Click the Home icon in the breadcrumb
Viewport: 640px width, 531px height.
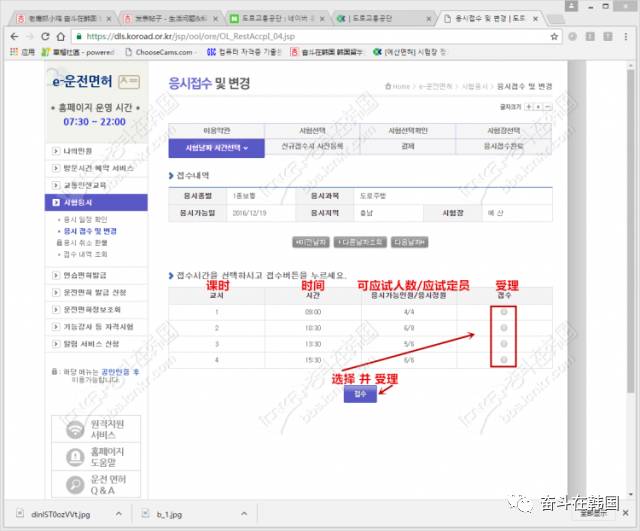[x=388, y=86]
